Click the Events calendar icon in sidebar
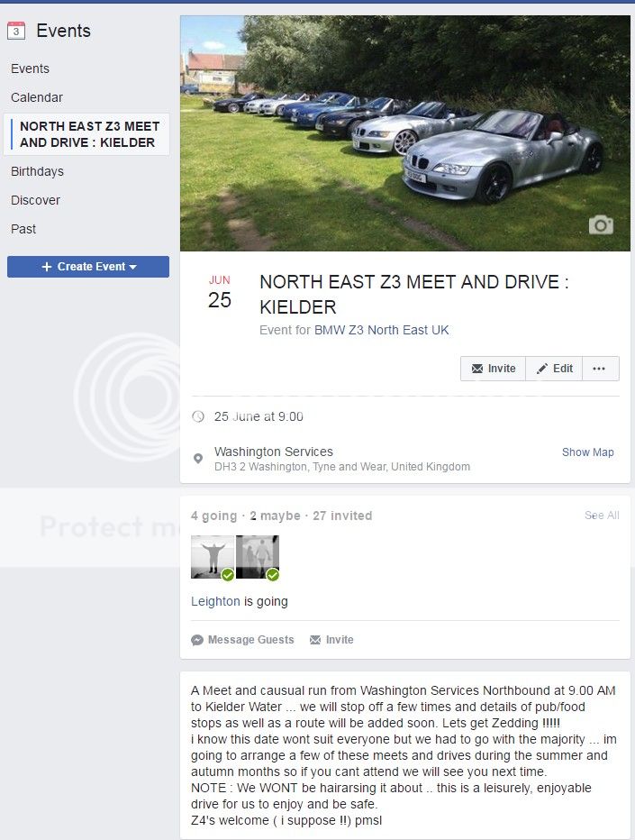Viewport: 635px width, 840px height. coord(16,31)
